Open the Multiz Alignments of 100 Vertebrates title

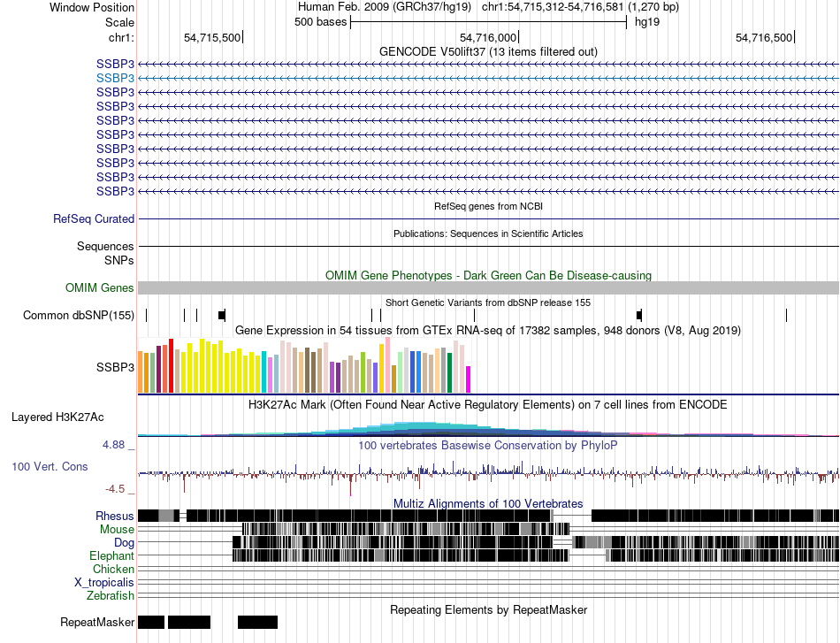coord(488,503)
